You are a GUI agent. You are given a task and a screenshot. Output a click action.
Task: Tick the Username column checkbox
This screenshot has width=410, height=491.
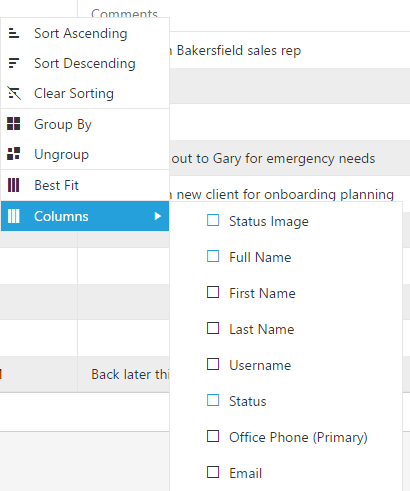(x=213, y=364)
